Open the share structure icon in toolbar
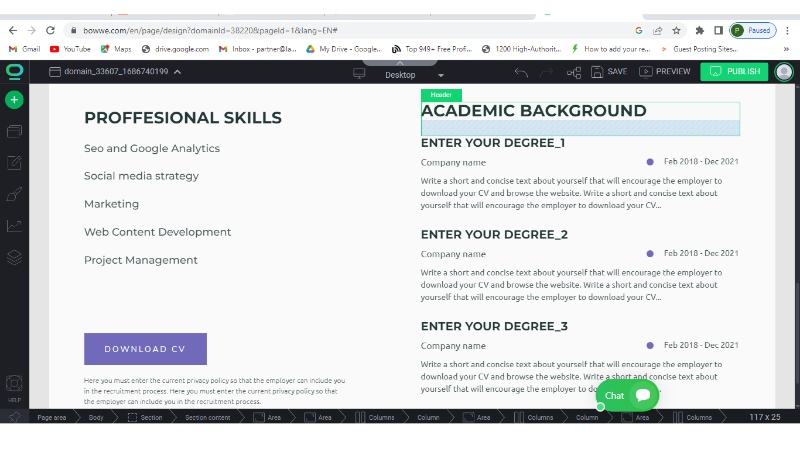 point(574,72)
